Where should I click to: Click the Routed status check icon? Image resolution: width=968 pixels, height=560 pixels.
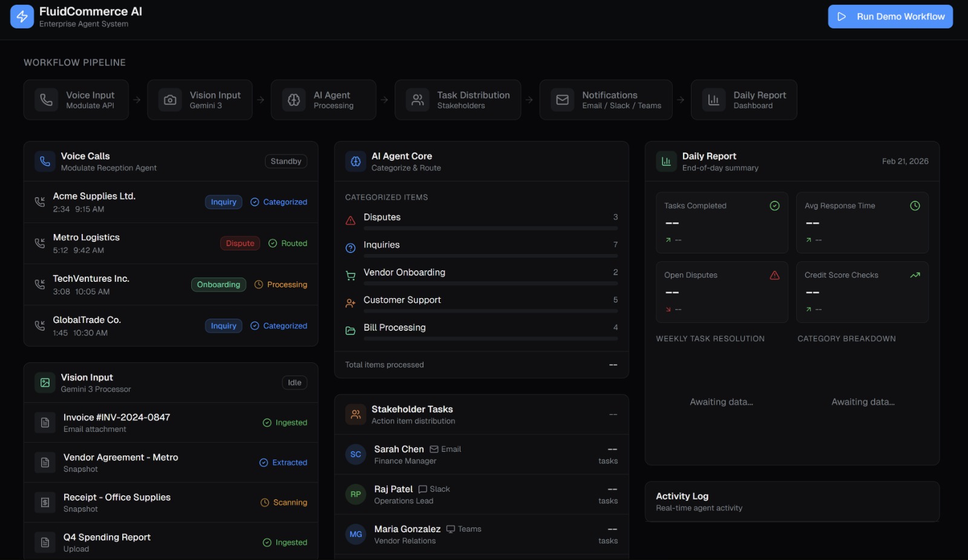pos(273,243)
